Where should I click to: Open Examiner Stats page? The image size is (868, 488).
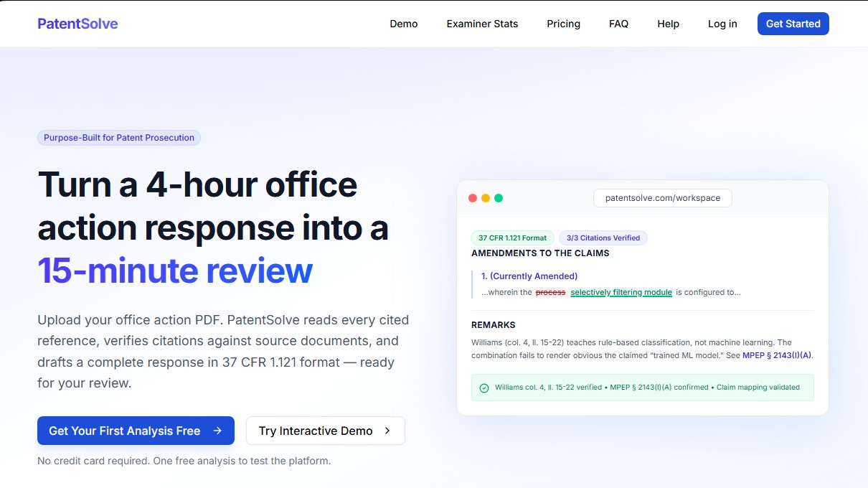[x=482, y=24]
